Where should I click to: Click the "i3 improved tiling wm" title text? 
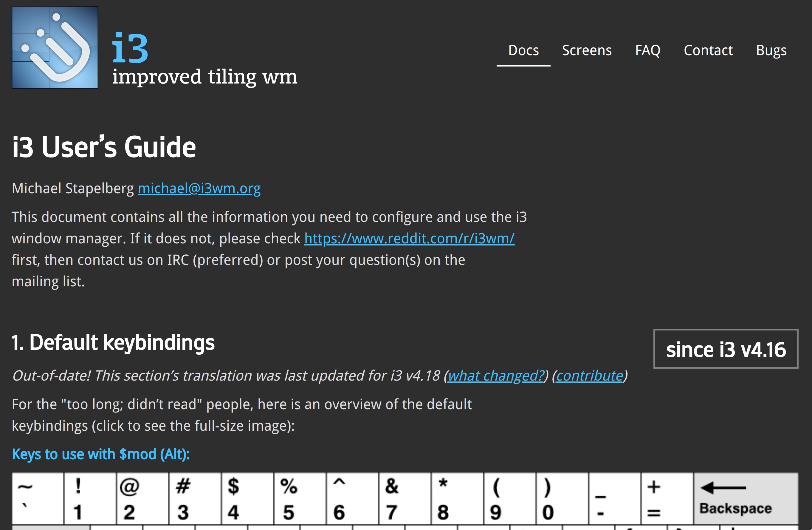[205, 58]
